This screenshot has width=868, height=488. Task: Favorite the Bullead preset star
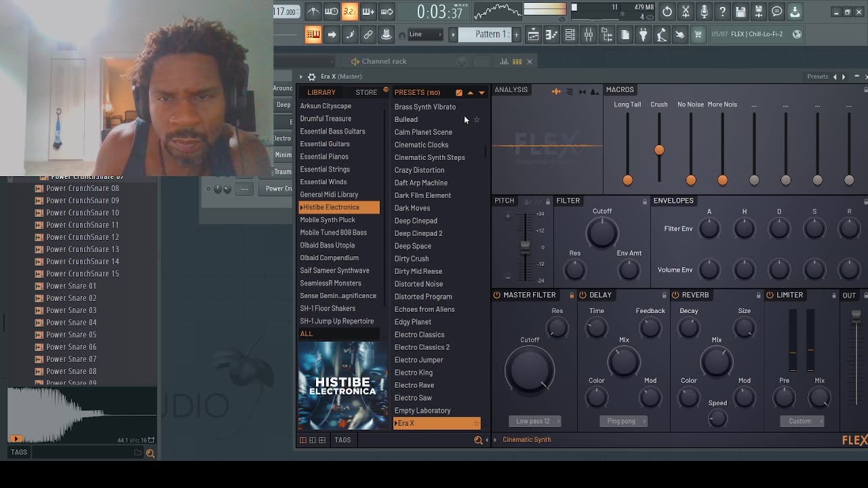click(x=477, y=120)
